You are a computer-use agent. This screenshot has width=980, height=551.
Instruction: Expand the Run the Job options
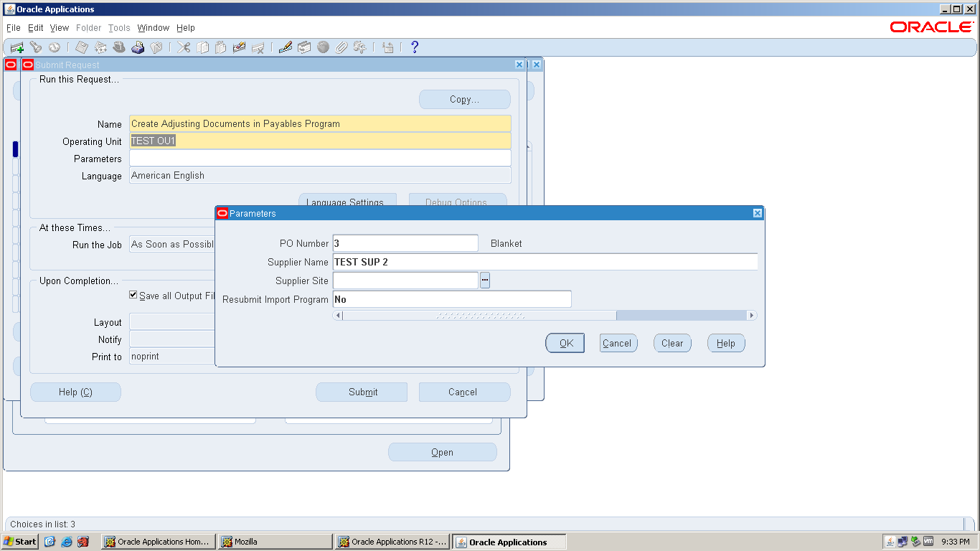(x=171, y=244)
